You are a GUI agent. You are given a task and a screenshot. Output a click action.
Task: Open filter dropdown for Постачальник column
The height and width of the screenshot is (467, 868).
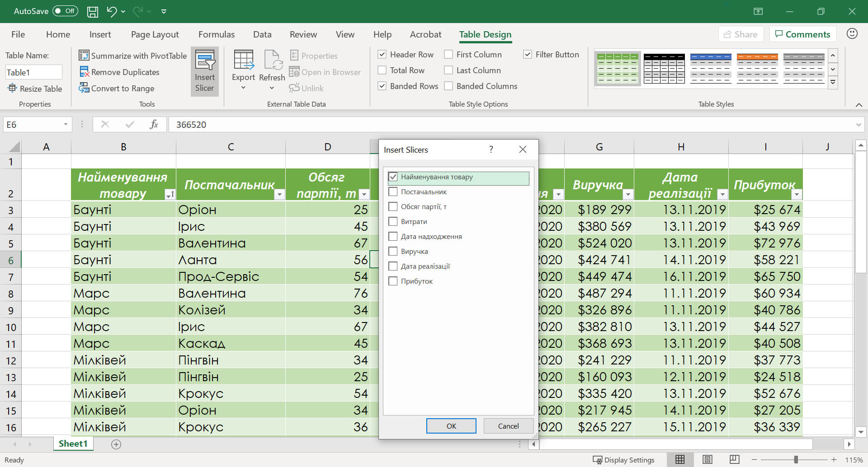click(x=279, y=195)
